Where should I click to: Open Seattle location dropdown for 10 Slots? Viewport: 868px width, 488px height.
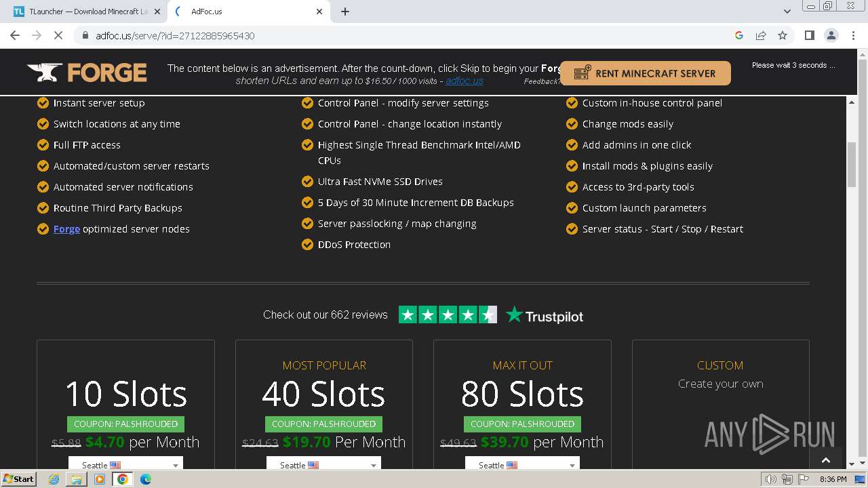click(x=125, y=464)
